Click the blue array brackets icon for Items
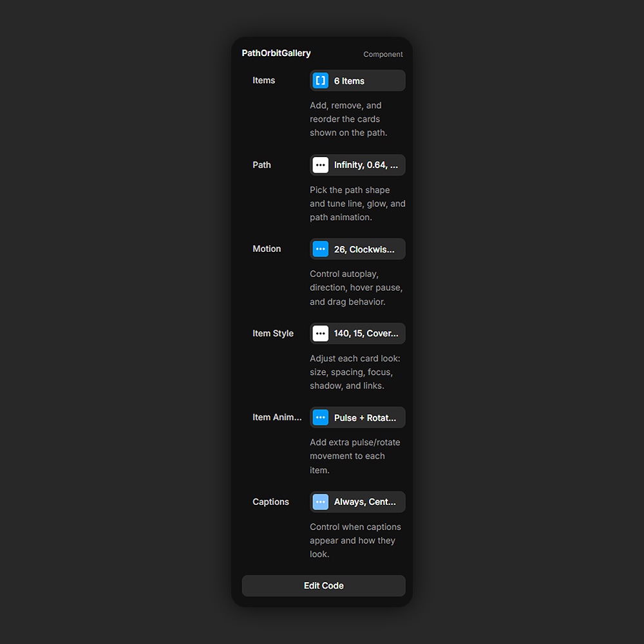Image resolution: width=644 pixels, height=644 pixels. (320, 80)
